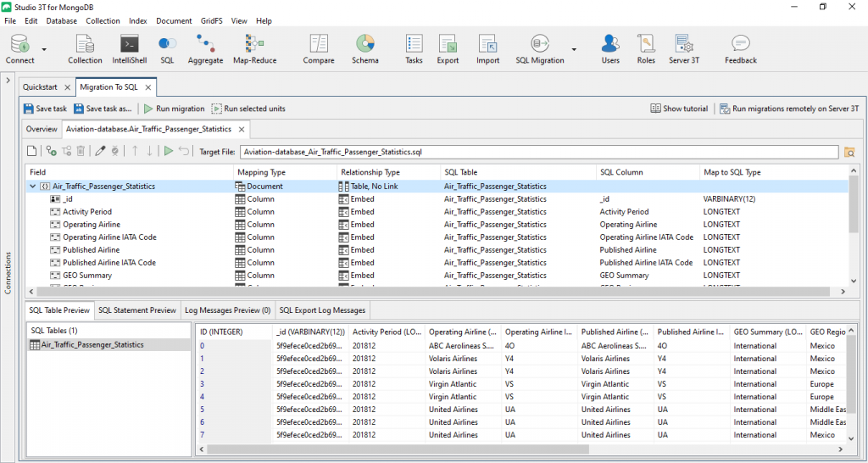The width and height of the screenshot is (868, 463).
Task: Click the new document icon in mapping toolbar
Action: pyautogui.click(x=32, y=151)
